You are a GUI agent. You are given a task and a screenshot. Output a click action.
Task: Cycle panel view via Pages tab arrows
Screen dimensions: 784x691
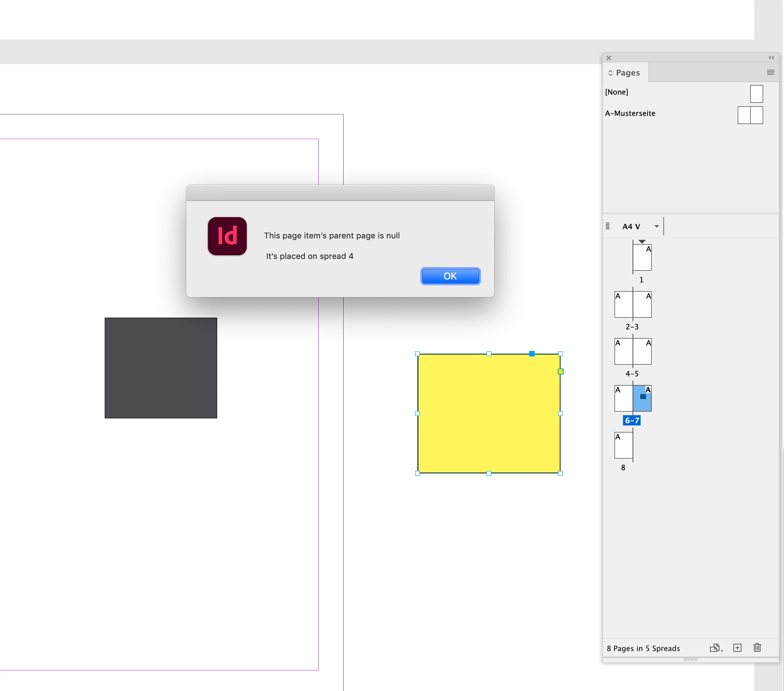tap(610, 73)
